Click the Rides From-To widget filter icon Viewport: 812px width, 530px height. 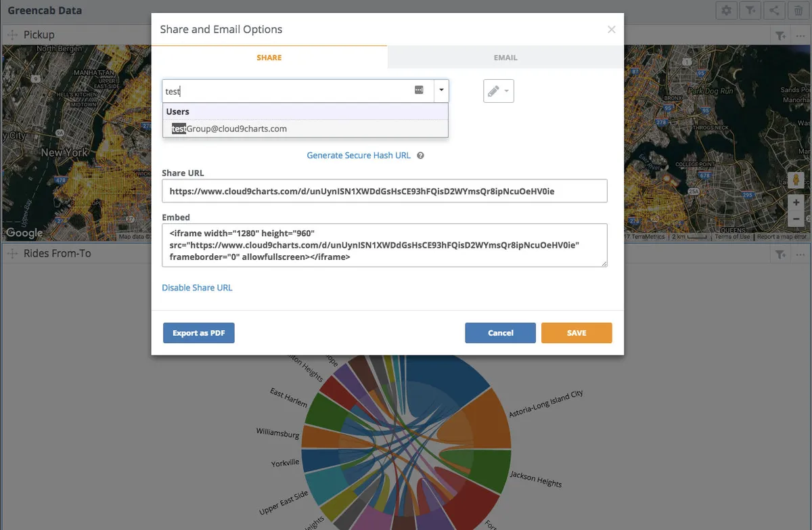point(780,254)
